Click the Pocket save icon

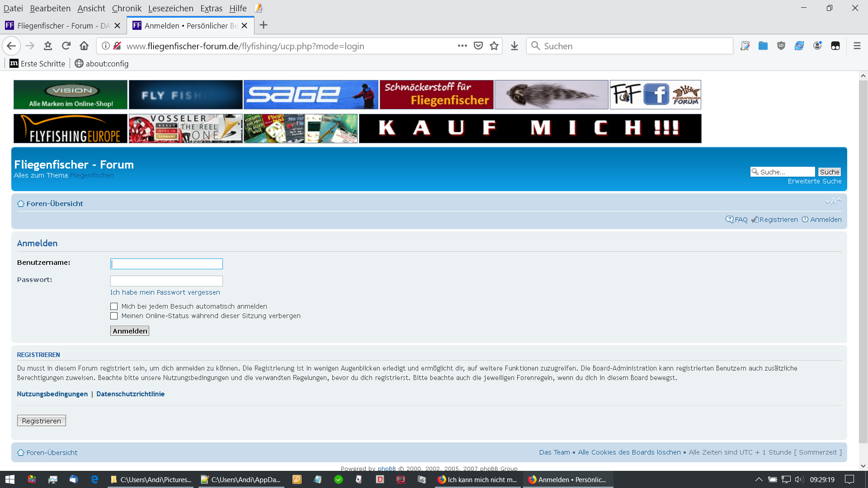pos(478,46)
